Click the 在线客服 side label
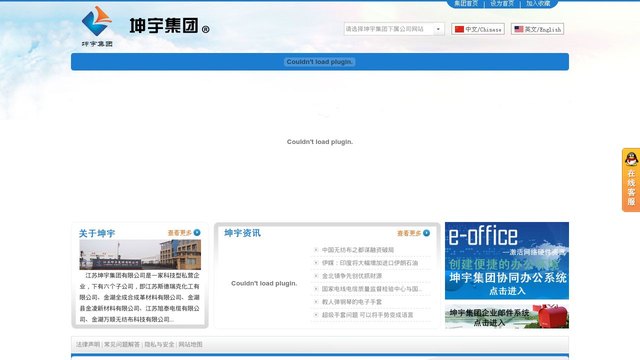Screen dimensions: 640x360 pos(631,188)
